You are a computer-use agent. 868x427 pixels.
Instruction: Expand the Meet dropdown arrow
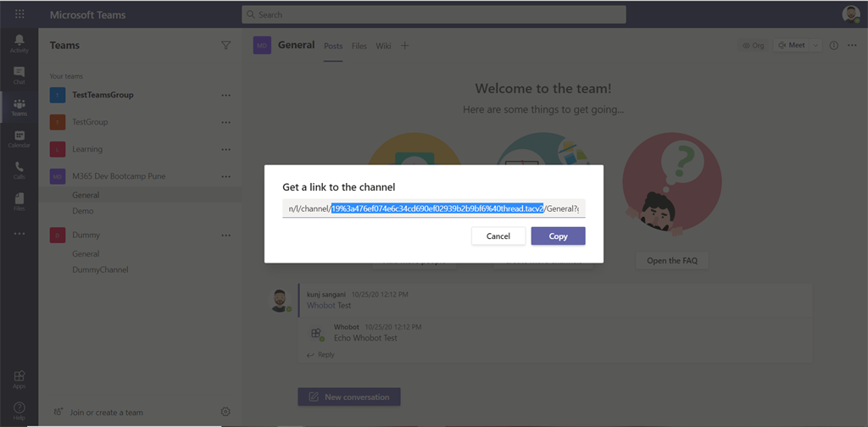(815, 46)
